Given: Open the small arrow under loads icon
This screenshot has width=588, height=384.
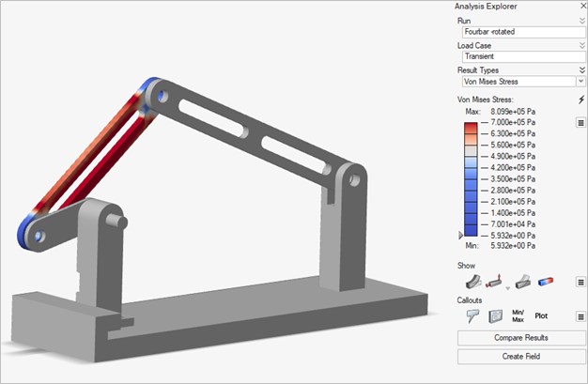Looking at the screenshot, I should [x=508, y=288].
